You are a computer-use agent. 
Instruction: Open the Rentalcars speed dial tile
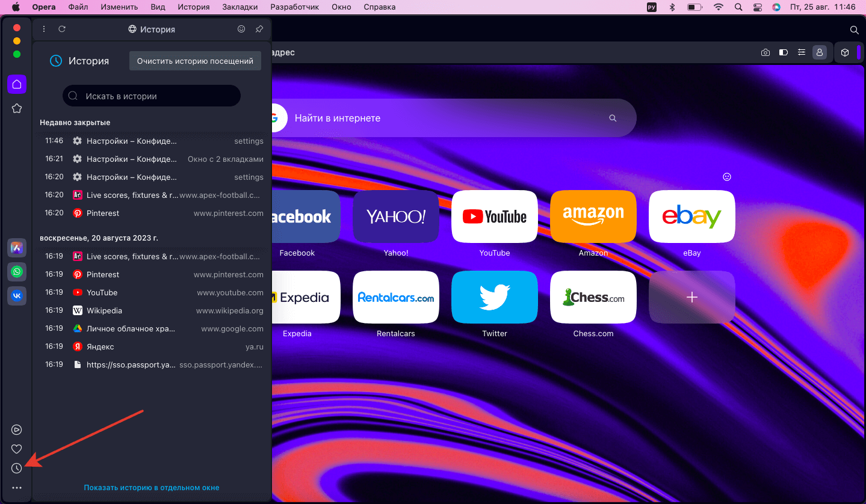[396, 297]
